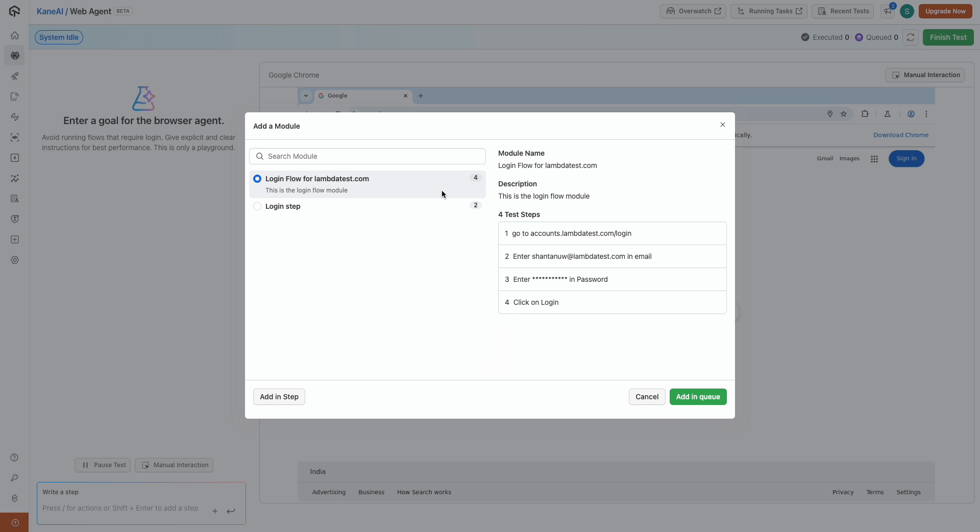Open the Settings footer link
The image size is (980, 532).
909,492
